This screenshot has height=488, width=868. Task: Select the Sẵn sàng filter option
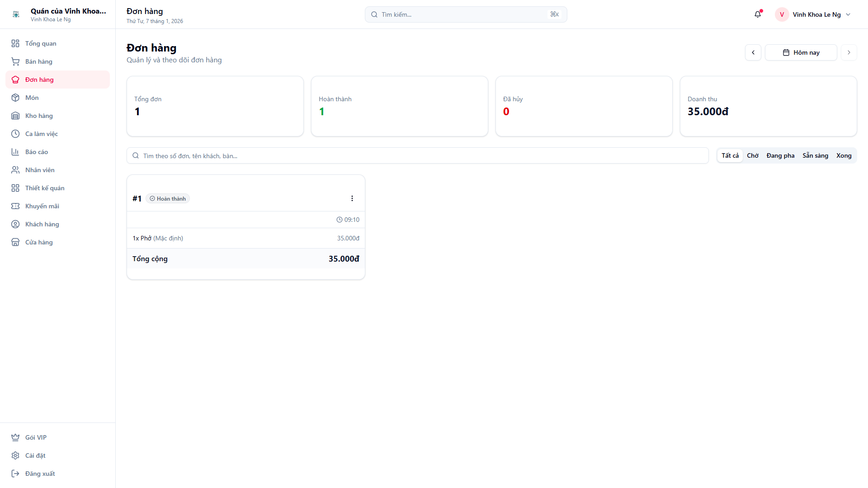point(815,155)
